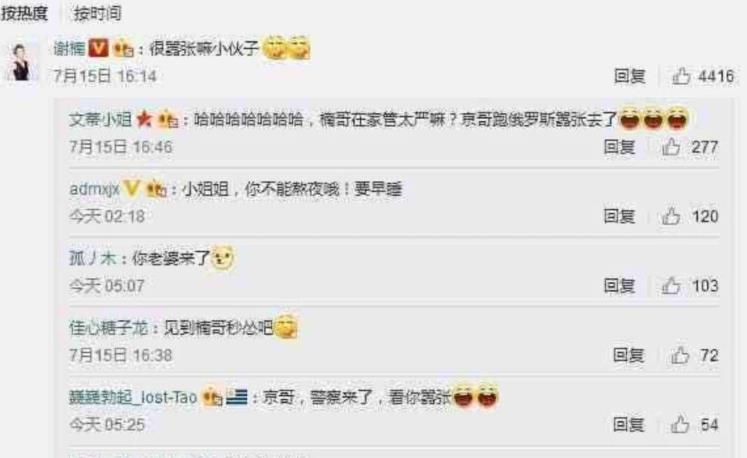
Task: Click the yellow V badge next to admxjx
Action: pos(131,189)
